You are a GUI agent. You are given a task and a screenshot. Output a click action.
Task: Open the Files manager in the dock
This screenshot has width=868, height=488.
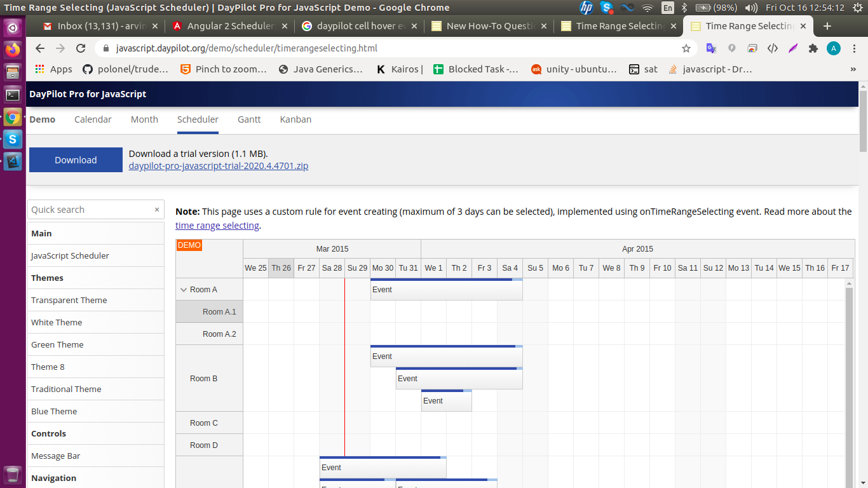pyautogui.click(x=13, y=72)
